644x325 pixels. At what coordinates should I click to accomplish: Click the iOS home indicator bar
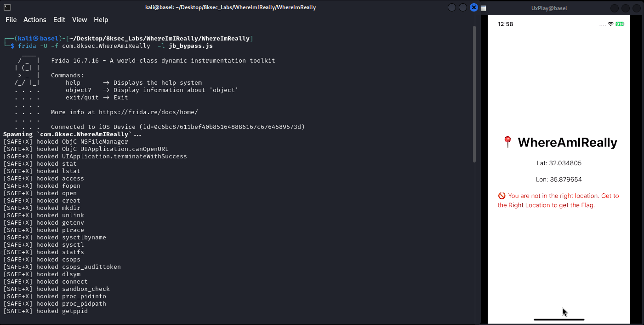click(559, 319)
